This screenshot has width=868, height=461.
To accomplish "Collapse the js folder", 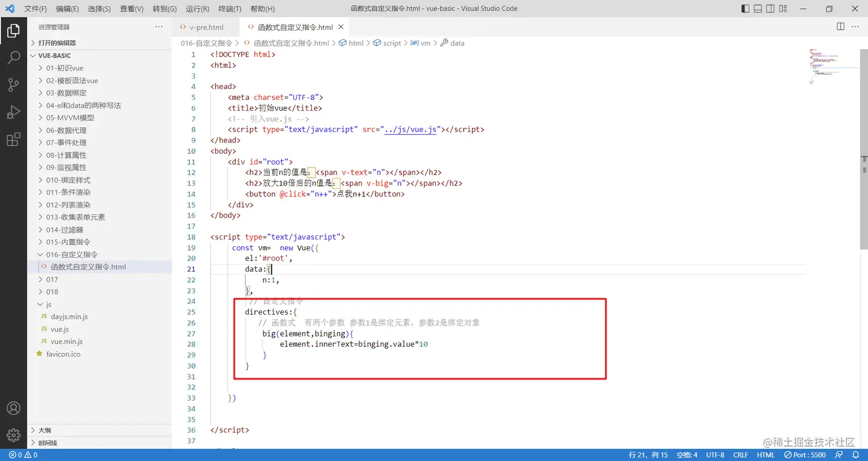I will coord(99,304).
